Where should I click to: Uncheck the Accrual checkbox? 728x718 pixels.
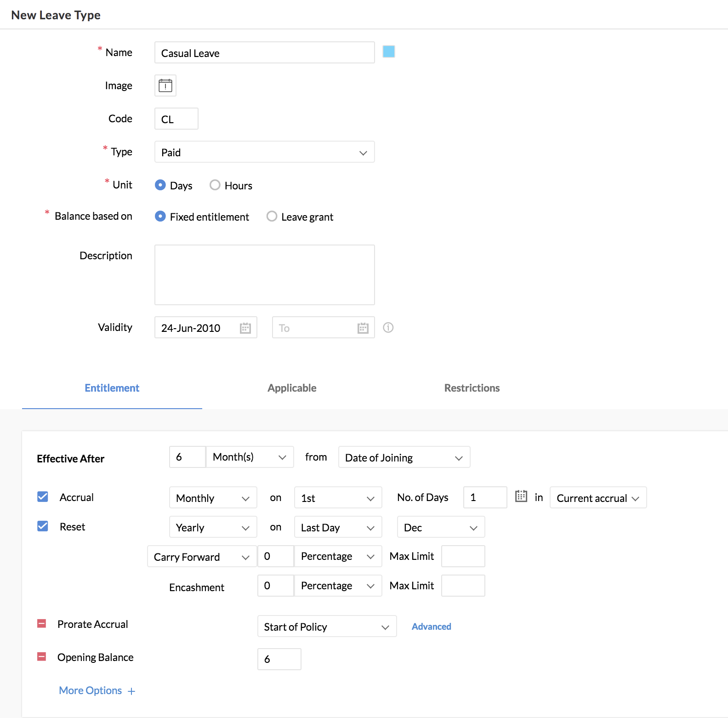pyautogui.click(x=43, y=497)
